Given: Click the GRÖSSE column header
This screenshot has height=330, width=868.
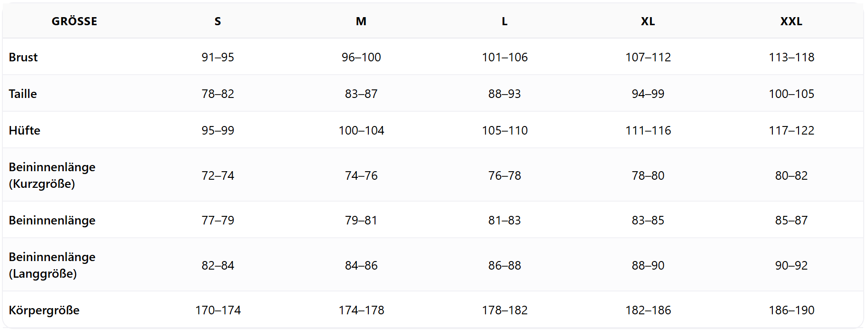Looking at the screenshot, I should (x=74, y=21).
